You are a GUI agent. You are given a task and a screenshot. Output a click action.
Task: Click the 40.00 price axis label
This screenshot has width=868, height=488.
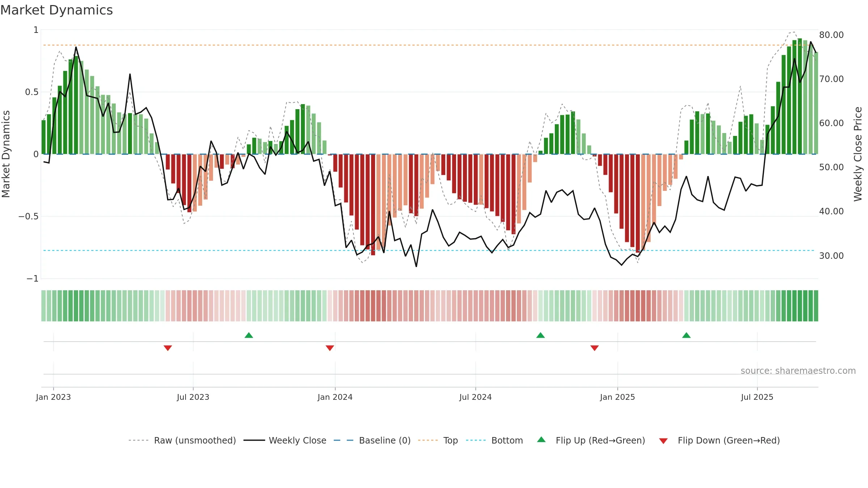831,211
